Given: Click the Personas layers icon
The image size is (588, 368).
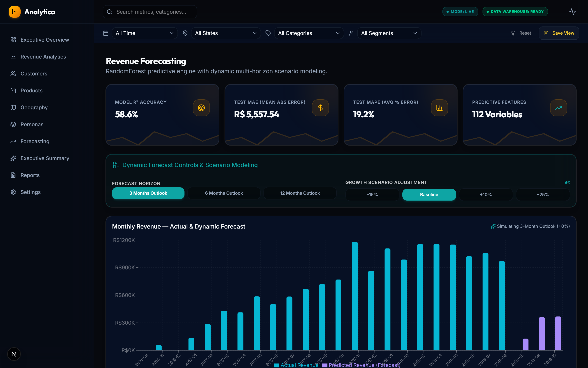Looking at the screenshot, I should (13, 124).
